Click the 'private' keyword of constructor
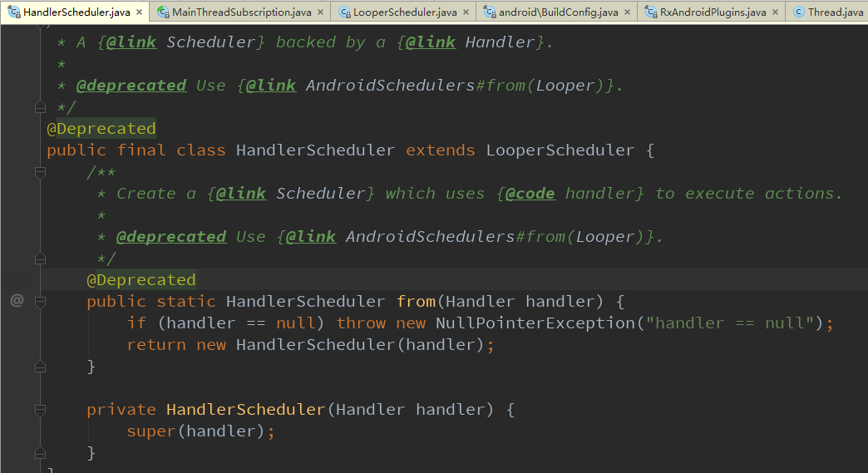This screenshot has height=473, width=868. coord(121,409)
